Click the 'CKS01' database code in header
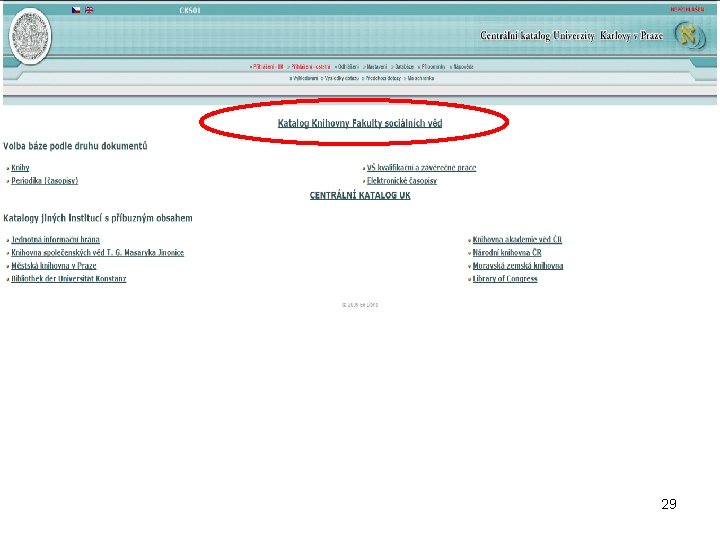The width and height of the screenshot is (720, 540). coord(190,10)
